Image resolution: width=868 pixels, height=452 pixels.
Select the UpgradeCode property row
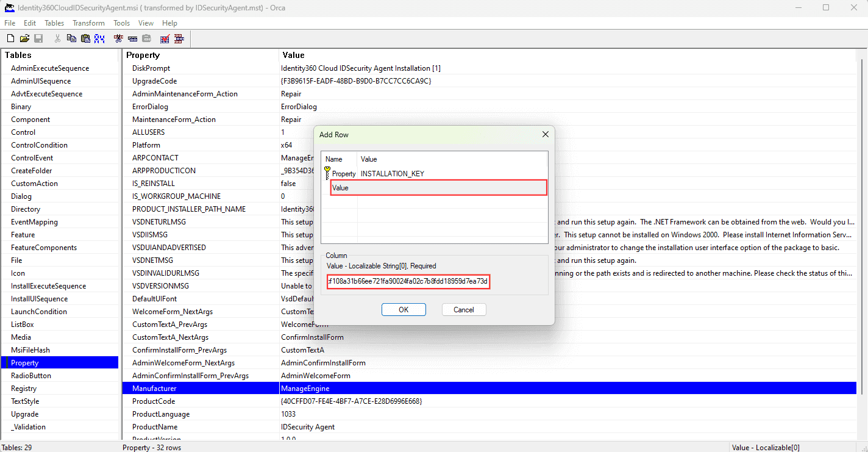pos(489,81)
